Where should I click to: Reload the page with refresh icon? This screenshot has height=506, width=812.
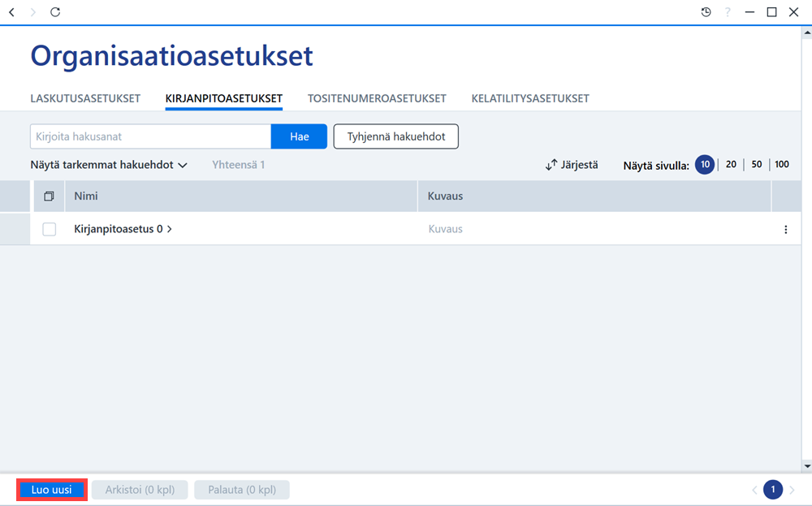pyautogui.click(x=55, y=12)
